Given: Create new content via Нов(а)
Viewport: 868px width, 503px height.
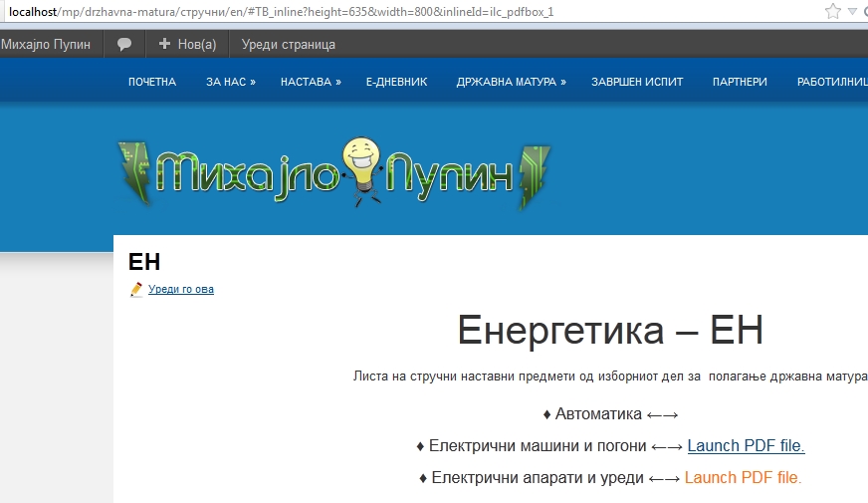Looking at the screenshot, I should 195,45.
